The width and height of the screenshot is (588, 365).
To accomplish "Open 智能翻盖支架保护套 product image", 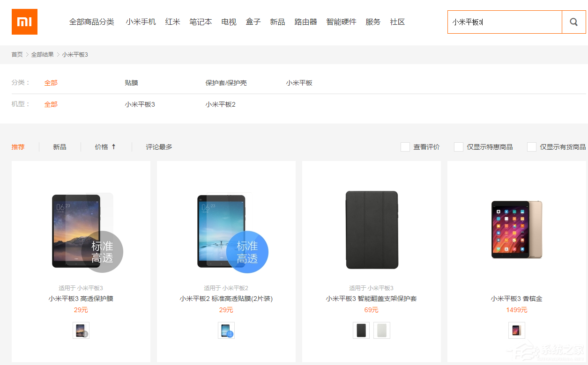I will tap(372, 230).
